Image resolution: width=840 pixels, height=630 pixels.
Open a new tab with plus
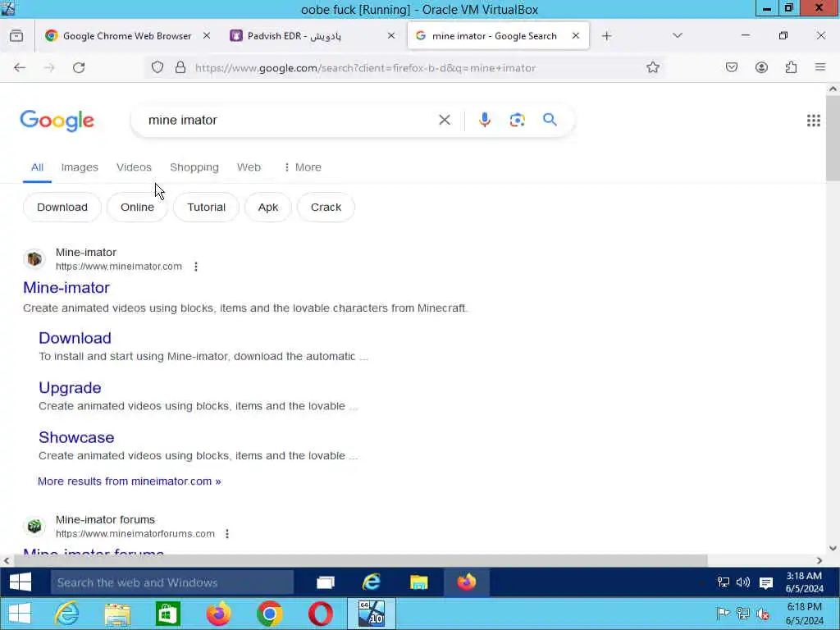606,36
